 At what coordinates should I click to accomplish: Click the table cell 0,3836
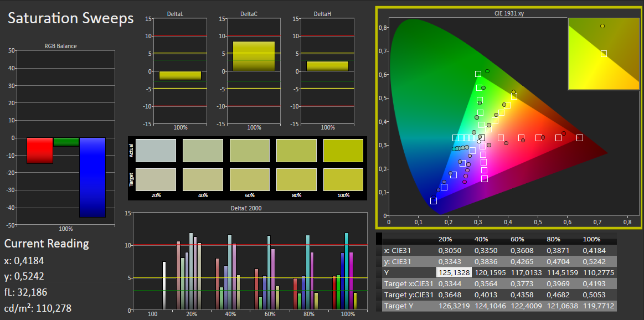click(485, 261)
